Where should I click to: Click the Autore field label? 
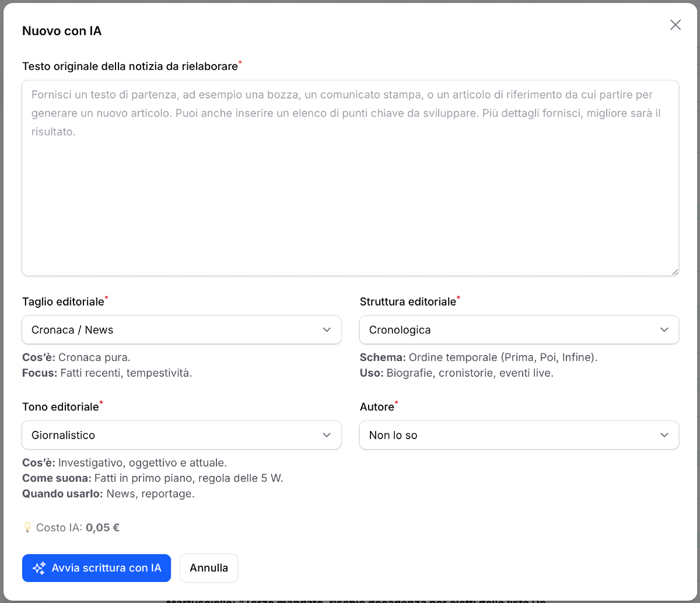point(377,407)
